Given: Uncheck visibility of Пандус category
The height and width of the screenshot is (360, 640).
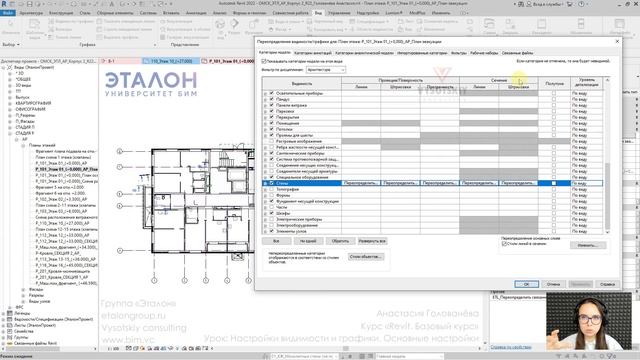Looking at the screenshot, I should [x=272, y=99].
